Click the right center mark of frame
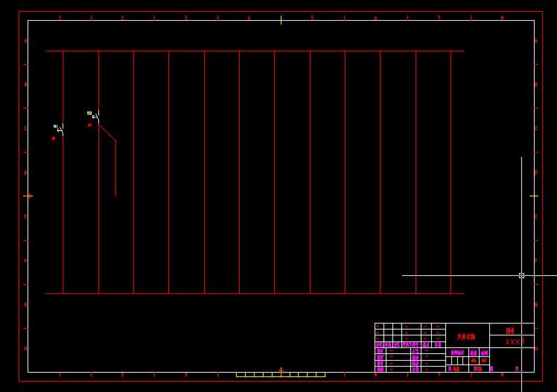This screenshot has height=392, width=557. click(x=534, y=196)
